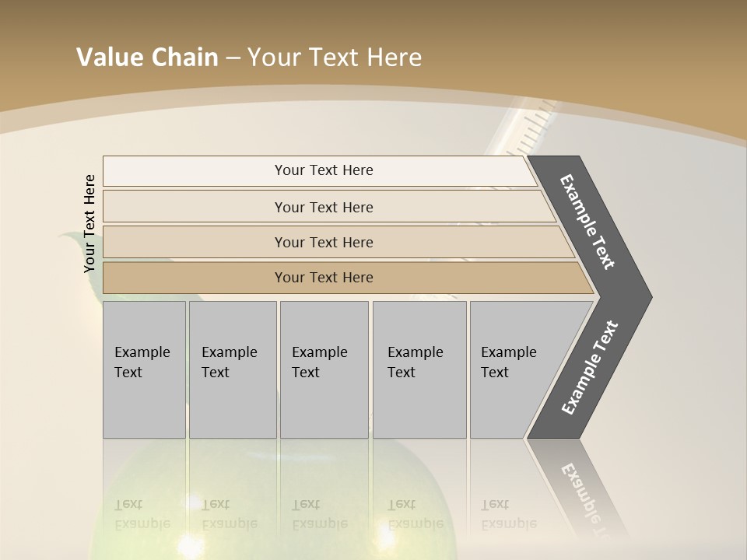Click the mirrored reflection text under the fifth box

point(508,514)
